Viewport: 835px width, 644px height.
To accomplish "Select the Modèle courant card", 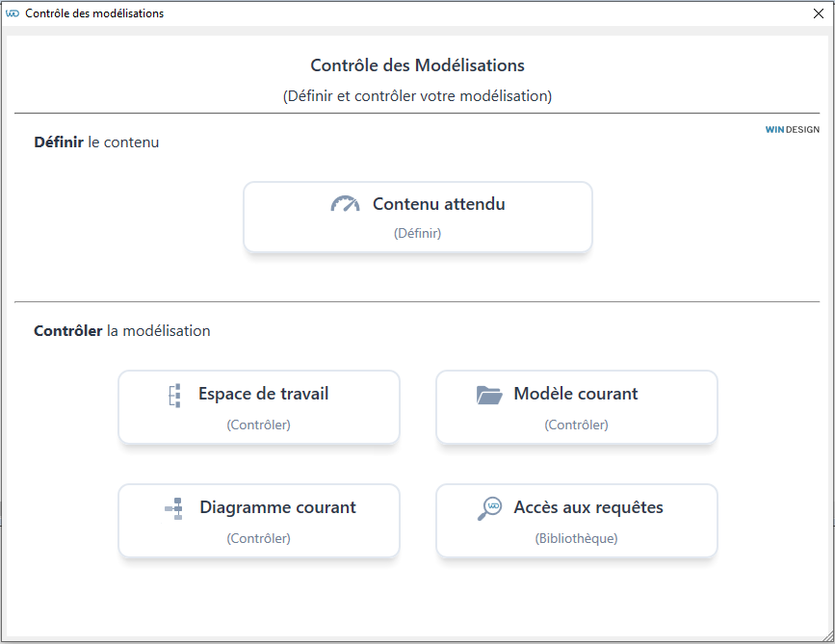I will (577, 407).
